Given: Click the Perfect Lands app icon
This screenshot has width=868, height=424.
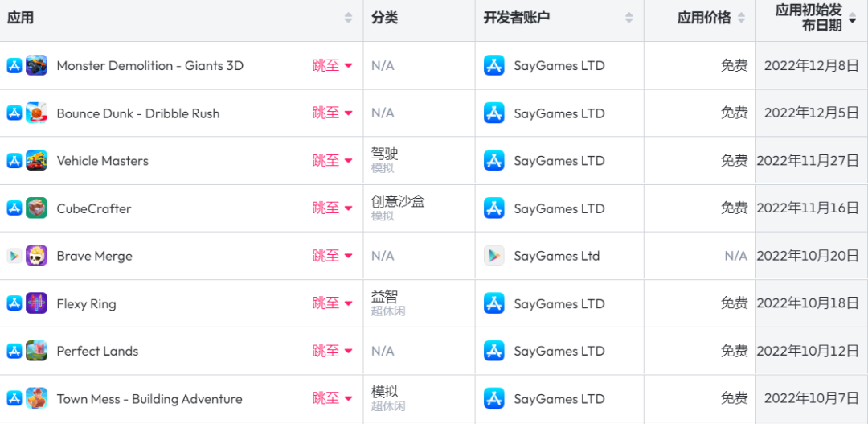Looking at the screenshot, I should 36,351.
